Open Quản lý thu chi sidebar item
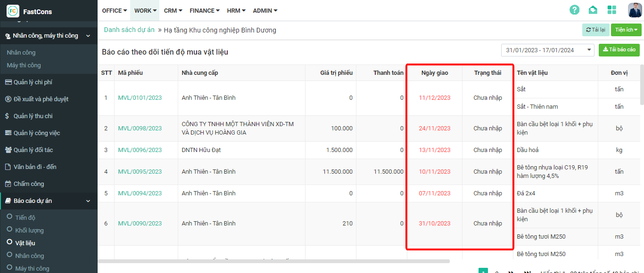Viewport: 644px width, 273px height. click(x=33, y=116)
